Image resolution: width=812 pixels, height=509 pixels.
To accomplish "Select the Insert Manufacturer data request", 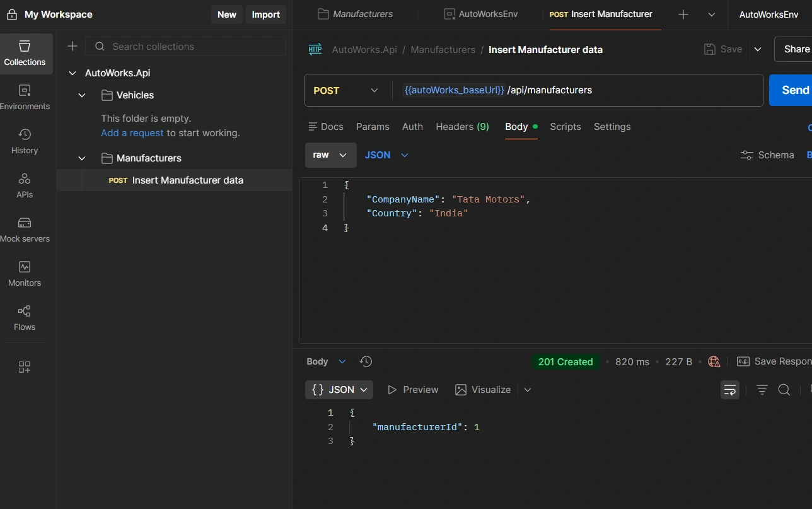I will pyautogui.click(x=175, y=180).
